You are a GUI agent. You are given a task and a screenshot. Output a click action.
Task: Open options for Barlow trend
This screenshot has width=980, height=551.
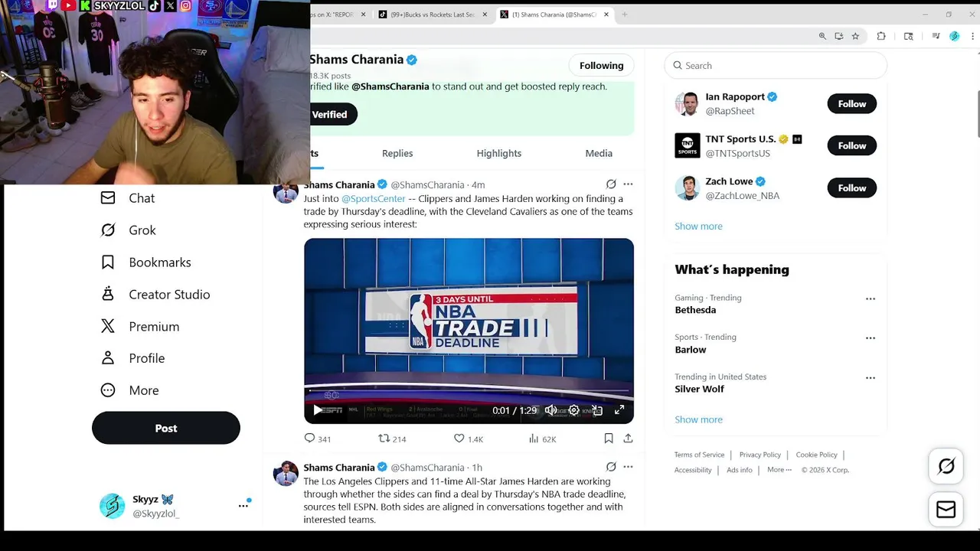coord(871,338)
